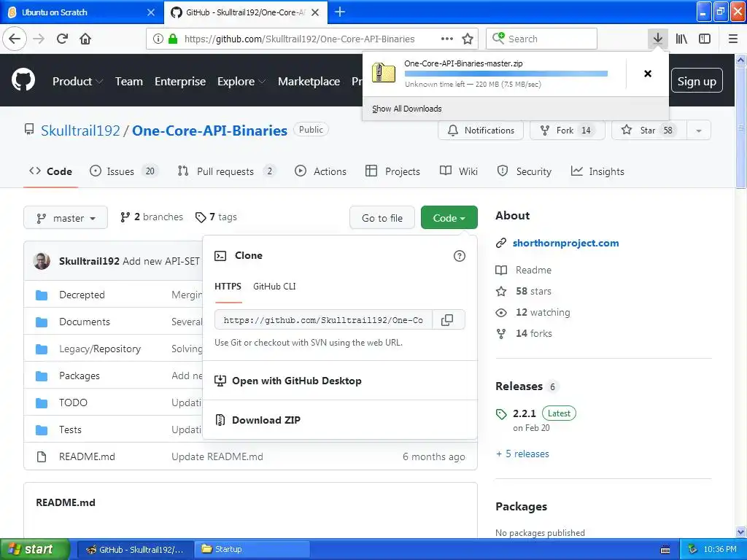
Task: Choose Download ZIP
Action: 266,420
